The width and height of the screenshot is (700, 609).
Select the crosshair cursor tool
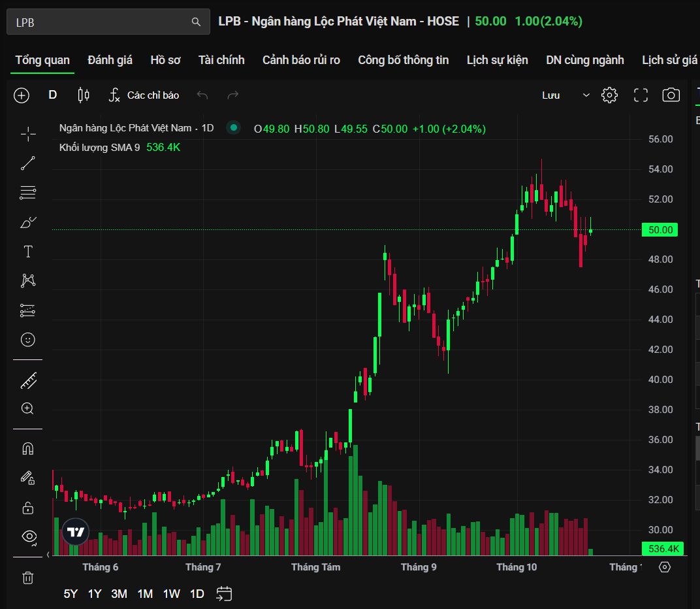(x=28, y=134)
